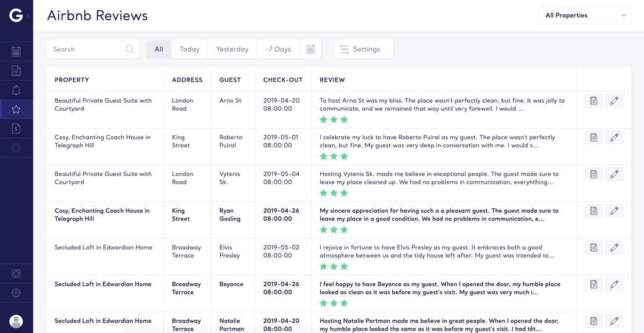Click the Search reviews field
The width and height of the screenshot is (644, 333).
click(x=93, y=49)
